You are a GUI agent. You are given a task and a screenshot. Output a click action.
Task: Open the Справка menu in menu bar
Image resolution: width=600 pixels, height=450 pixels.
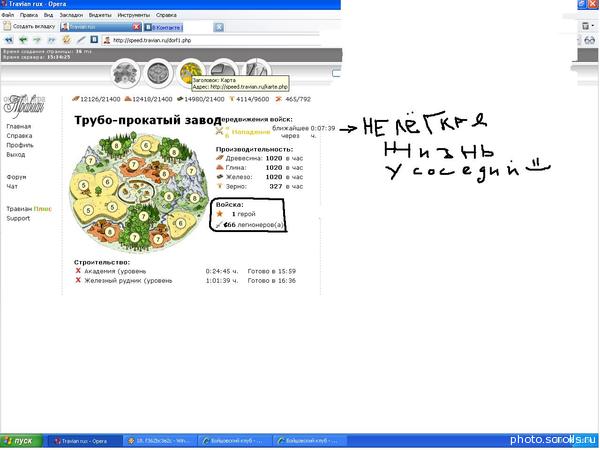(166, 15)
